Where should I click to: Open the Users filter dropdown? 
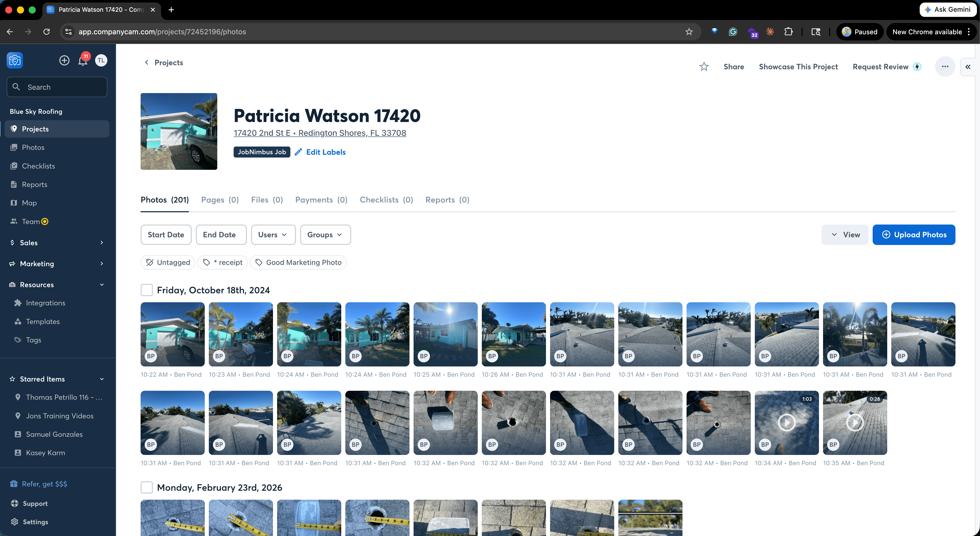273,234
